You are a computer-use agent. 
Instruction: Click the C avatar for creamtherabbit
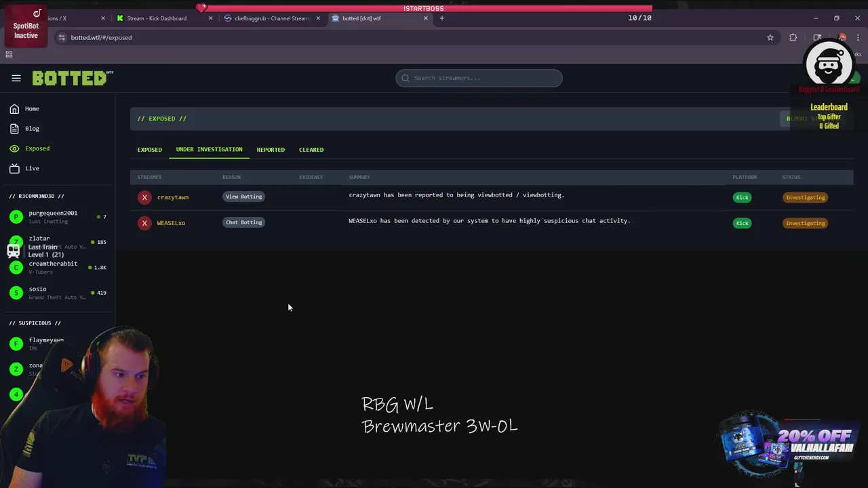click(x=16, y=268)
